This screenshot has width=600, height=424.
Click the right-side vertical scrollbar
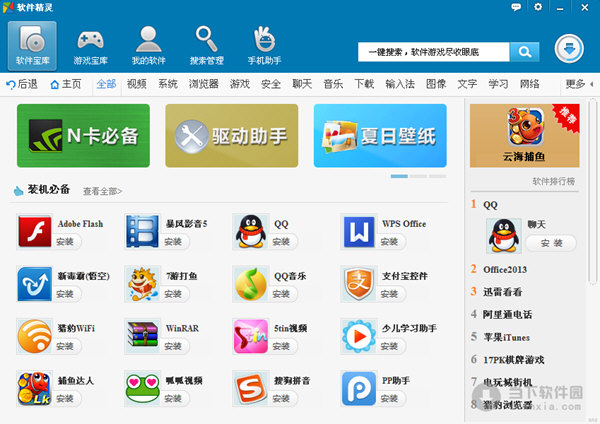[593, 191]
